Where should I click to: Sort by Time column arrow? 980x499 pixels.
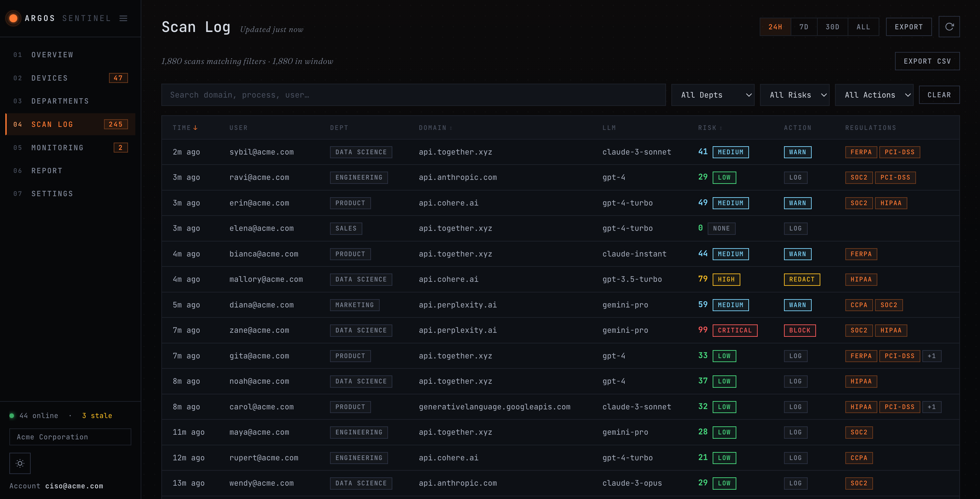[195, 128]
